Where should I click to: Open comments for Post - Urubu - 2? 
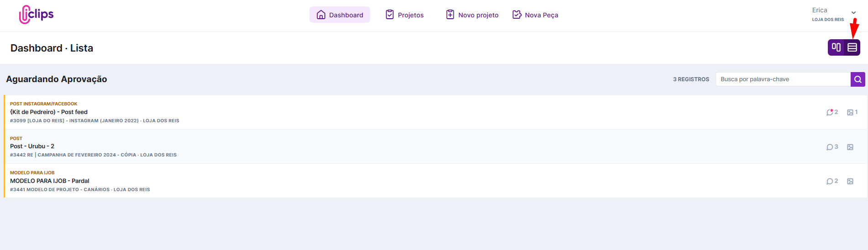pyautogui.click(x=831, y=147)
